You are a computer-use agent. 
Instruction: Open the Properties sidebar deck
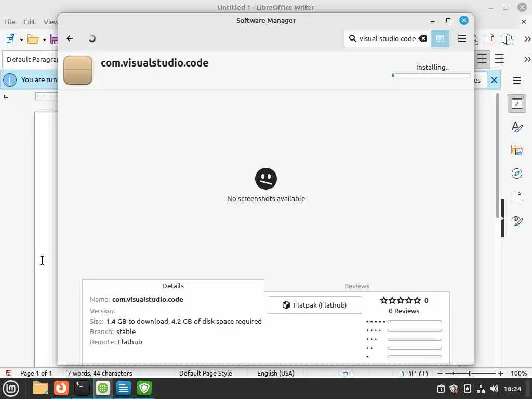pyautogui.click(x=517, y=103)
